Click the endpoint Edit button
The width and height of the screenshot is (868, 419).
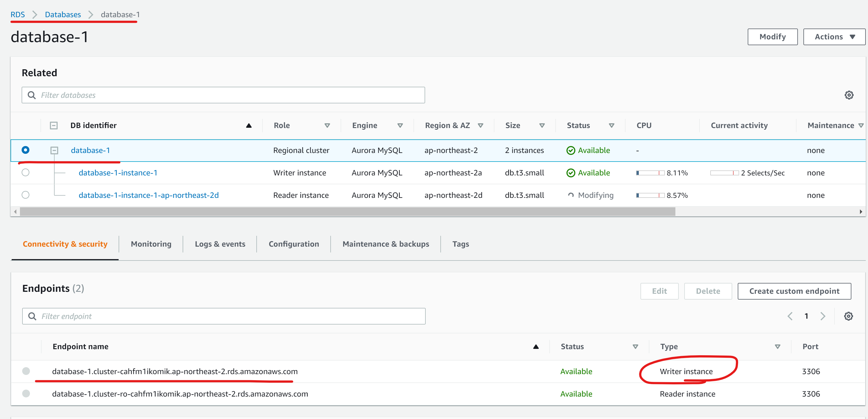click(x=659, y=291)
